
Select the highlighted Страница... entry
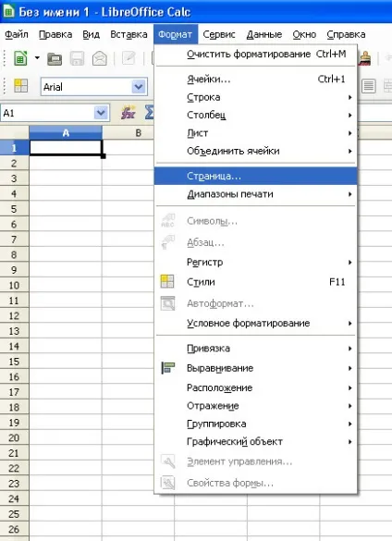click(255, 176)
